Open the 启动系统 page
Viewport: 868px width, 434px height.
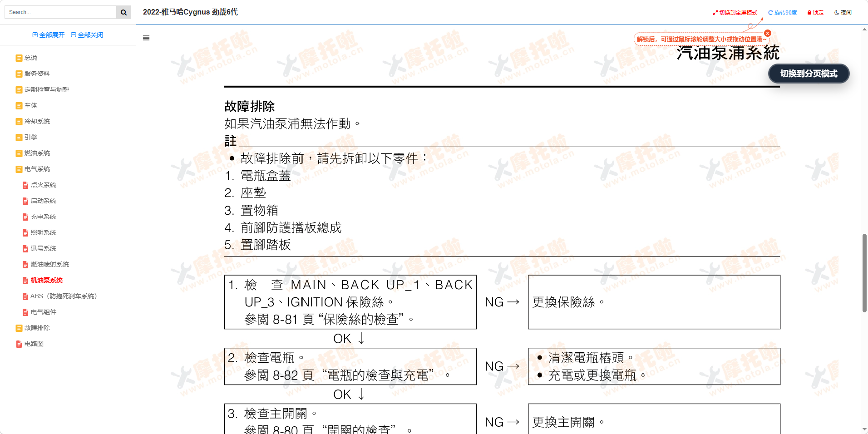coord(44,201)
